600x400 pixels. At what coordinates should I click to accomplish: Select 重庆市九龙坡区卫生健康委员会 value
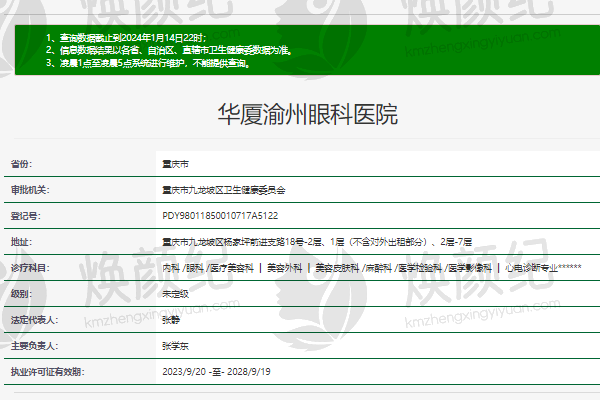coord(224,190)
